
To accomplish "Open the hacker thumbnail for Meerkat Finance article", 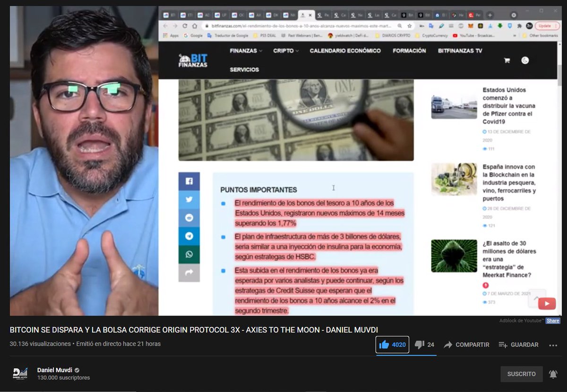I will 454,256.
